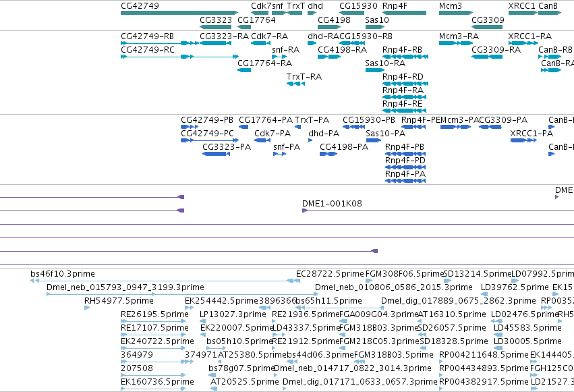Image resolution: width=574 pixels, height=392 pixels.
Task: Click the Cdk7-RA transcript
Action: tap(260, 43)
